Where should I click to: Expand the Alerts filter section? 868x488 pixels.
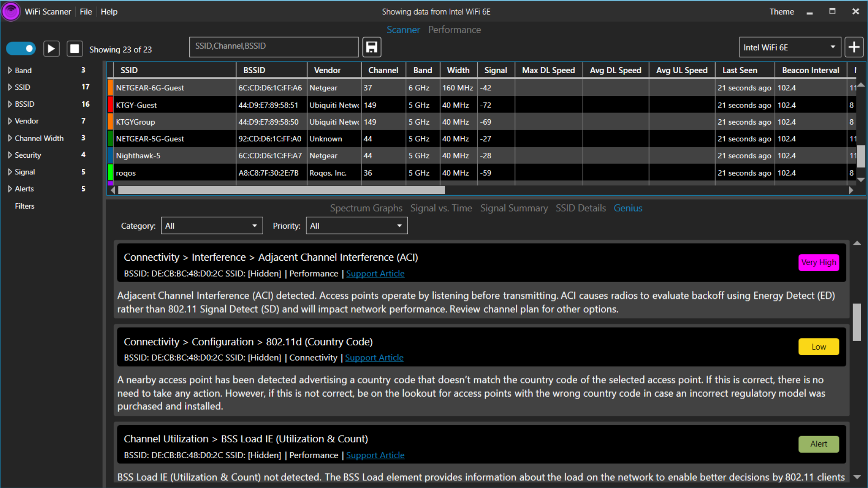click(10, 189)
